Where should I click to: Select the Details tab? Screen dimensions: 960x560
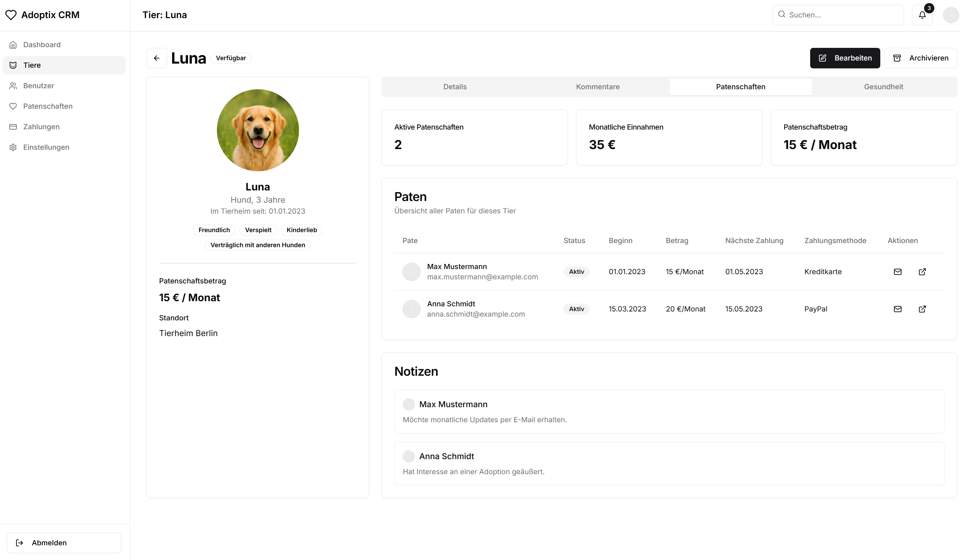pyautogui.click(x=455, y=86)
